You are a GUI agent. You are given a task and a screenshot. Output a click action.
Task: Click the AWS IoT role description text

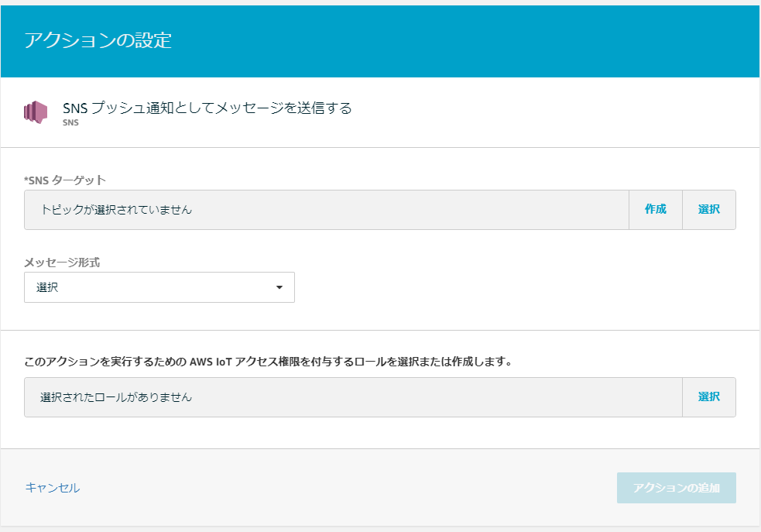click(x=268, y=361)
